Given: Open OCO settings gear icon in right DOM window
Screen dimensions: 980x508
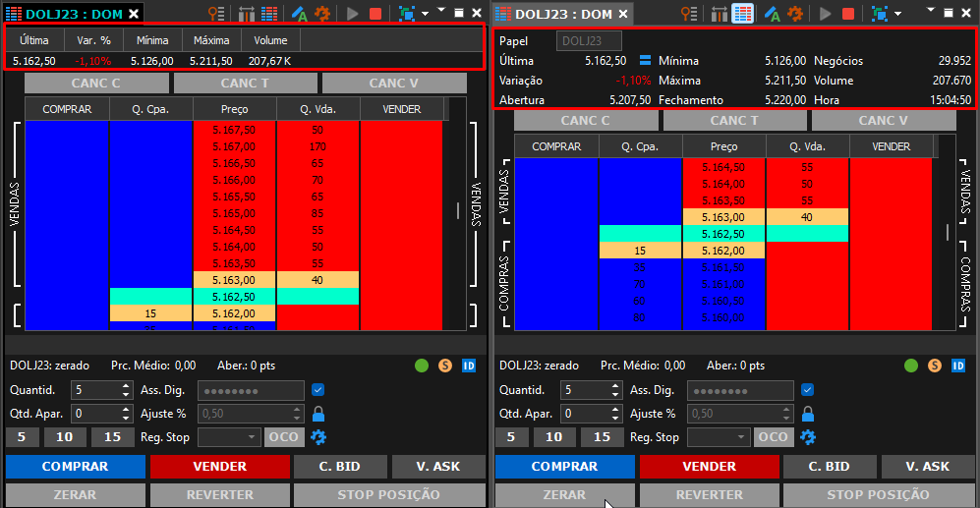Looking at the screenshot, I should tap(808, 437).
